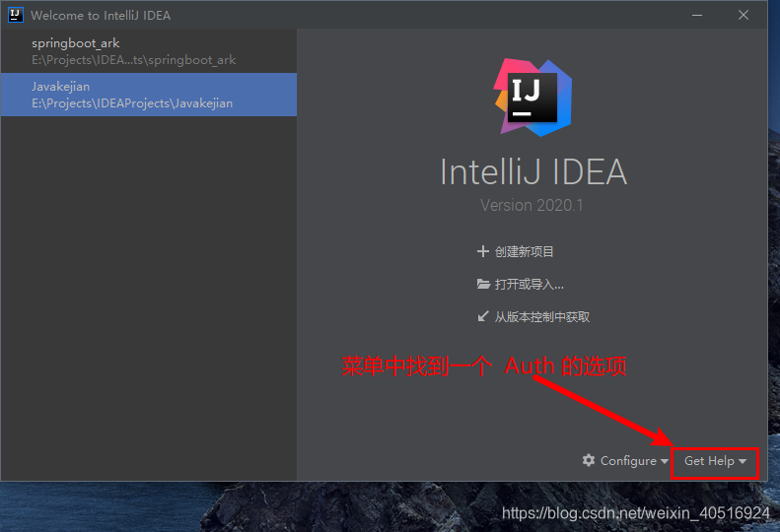Open the Configure menu label
Viewport: 780px width, 532px height.
point(628,461)
